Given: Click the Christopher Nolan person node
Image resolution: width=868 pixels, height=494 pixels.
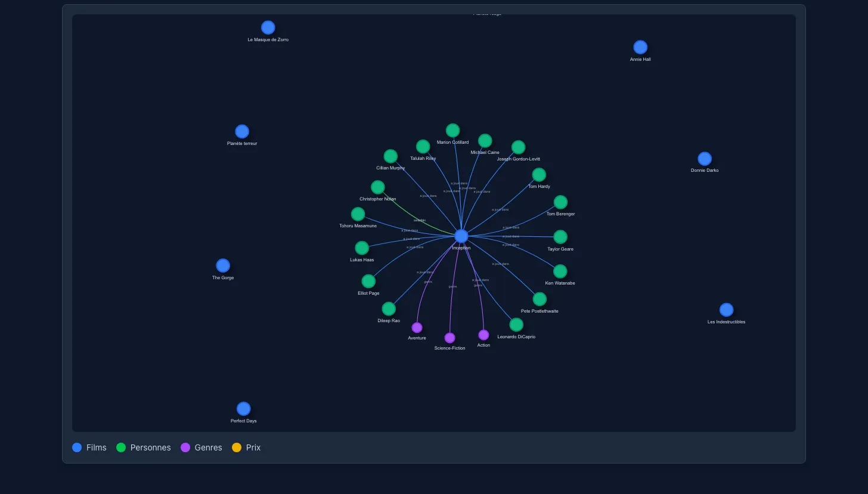Looking at the screenshot, I should (378, 187).
